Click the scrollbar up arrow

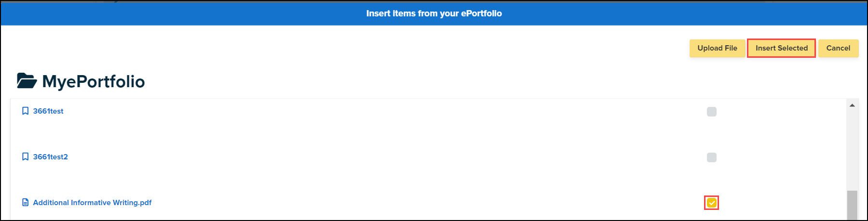(x=852, y=105)
